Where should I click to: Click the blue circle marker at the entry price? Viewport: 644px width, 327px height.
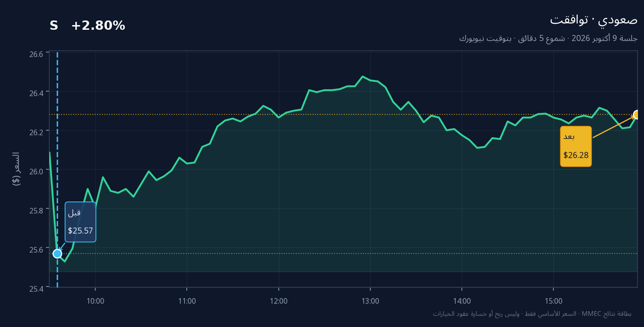click(x=57, y=254)
